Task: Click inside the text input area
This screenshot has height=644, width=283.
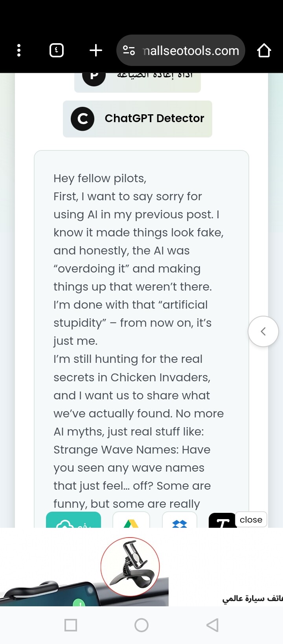Action: coord(141,314)
